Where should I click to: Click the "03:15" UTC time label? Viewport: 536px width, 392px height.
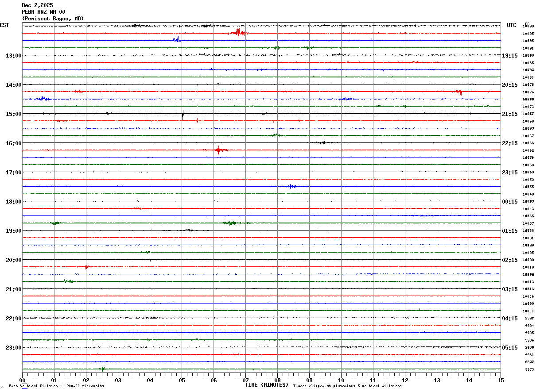coord(510,289)
